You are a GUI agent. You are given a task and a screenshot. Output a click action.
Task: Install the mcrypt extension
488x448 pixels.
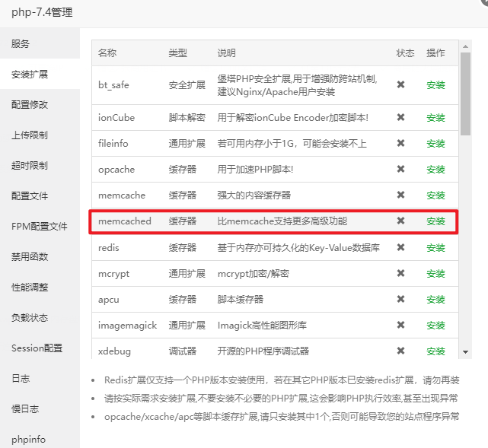435,274
